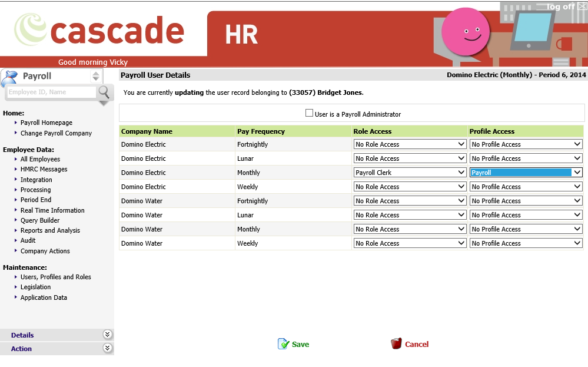Open the Payroll profile dropdown for Domino Electric Monthly
Image resolution: width=588 pixels, height=367 pixels.
coord(526,173)
